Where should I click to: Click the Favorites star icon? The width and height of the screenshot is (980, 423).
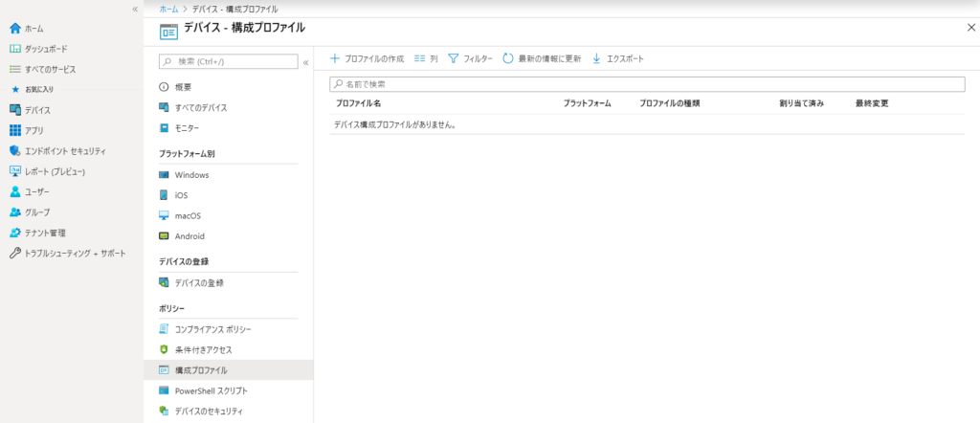click(15, 89)
